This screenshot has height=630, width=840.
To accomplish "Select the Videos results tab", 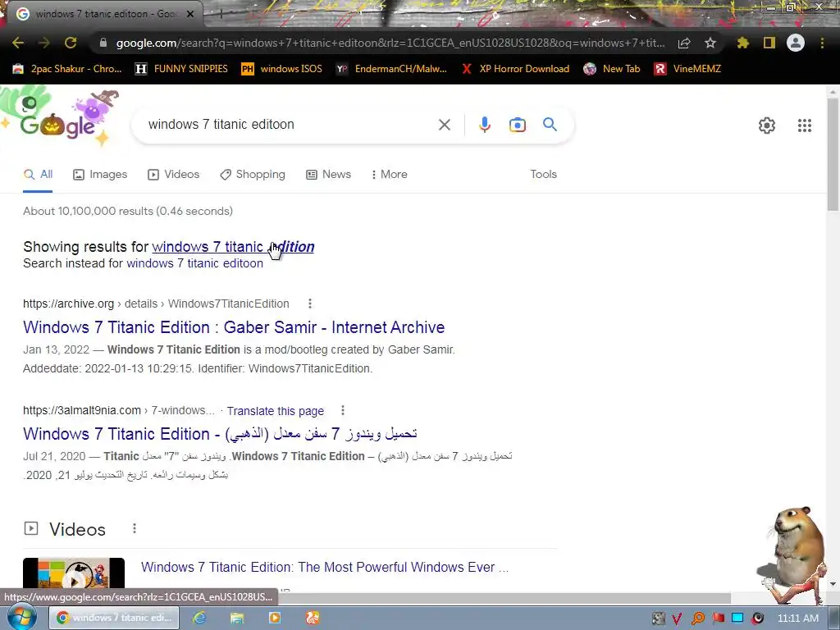I will click(x=174, y=174).
